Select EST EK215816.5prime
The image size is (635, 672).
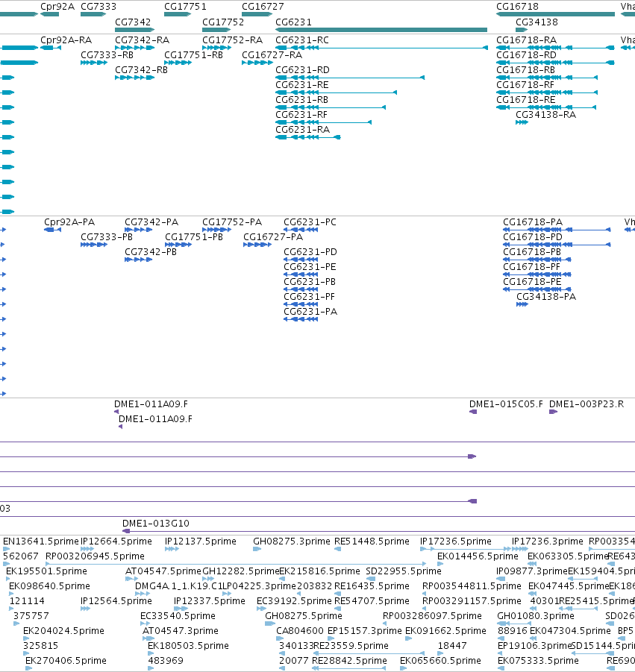coord(319,571)
